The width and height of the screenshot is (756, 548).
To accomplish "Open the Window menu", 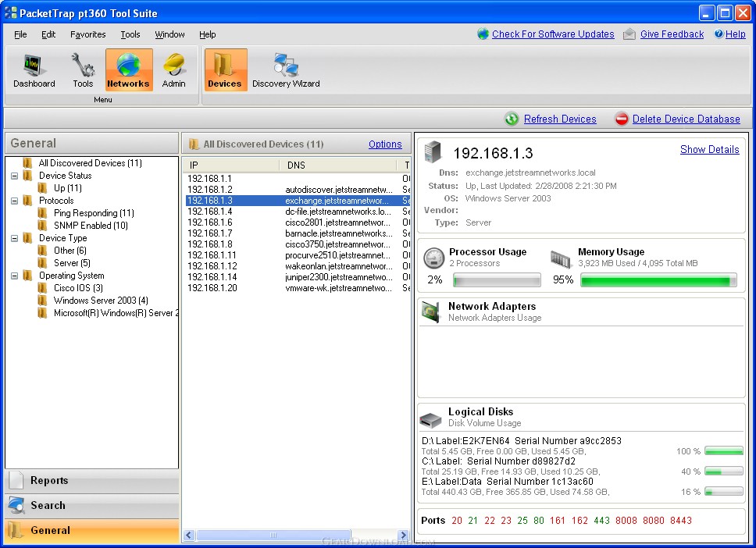I will tap(169, 34).
